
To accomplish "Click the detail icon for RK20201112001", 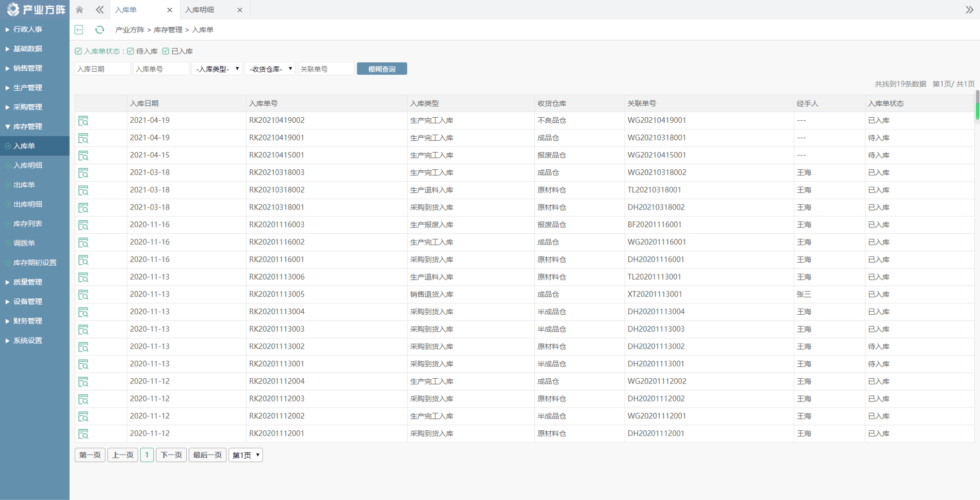I will click(84, 434).
